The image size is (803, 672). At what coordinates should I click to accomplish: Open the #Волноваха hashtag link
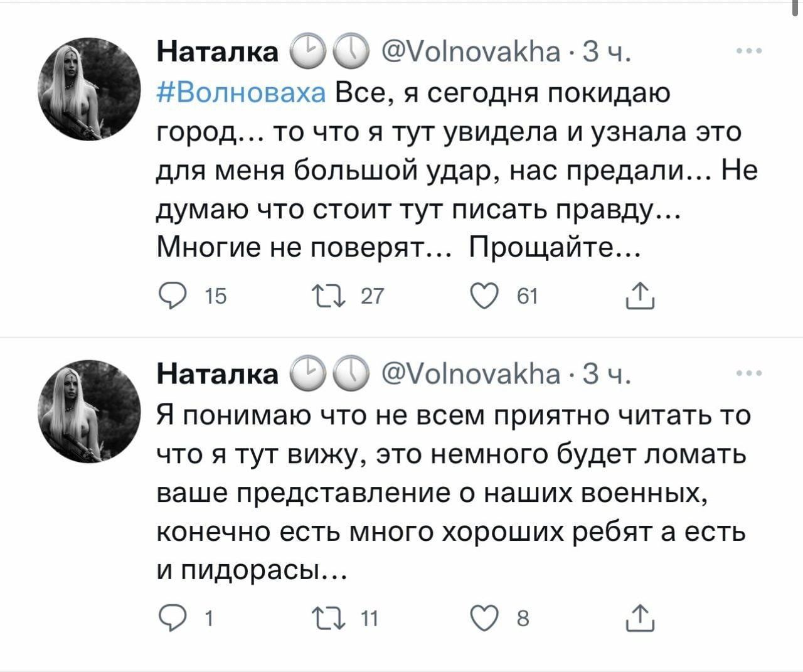(242, 92)
